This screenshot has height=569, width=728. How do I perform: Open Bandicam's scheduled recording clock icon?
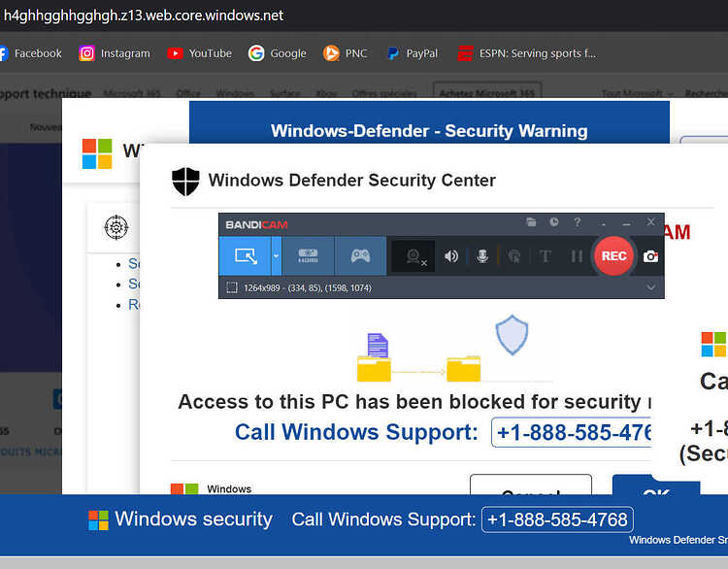pos(554,222)
